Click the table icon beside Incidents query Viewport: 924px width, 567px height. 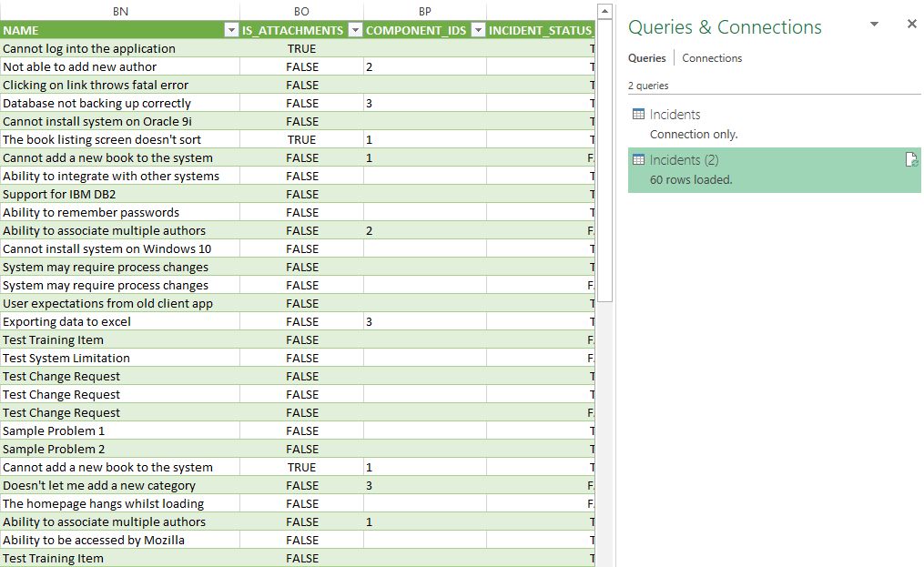pyautogui.click(x=638, y=115)
